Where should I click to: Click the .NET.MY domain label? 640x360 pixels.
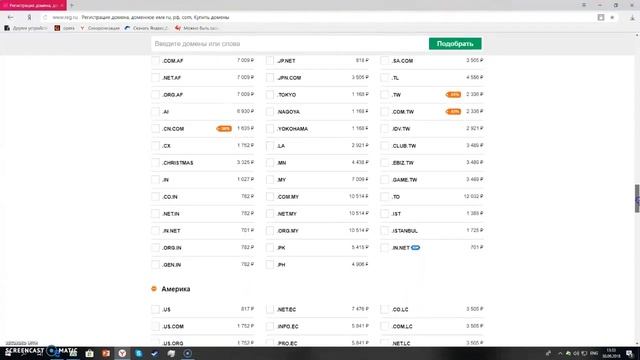287,214
